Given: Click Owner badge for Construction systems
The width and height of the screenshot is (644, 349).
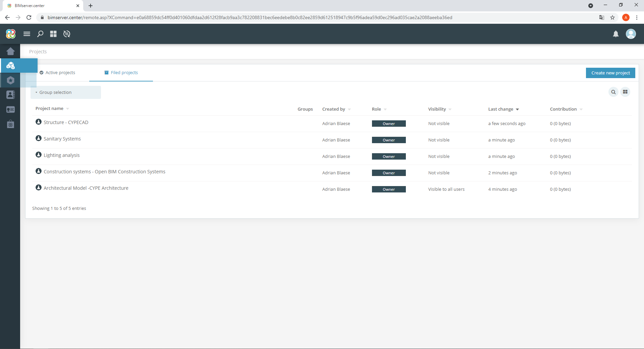Looking at the screenshot, I should point(389,173).
